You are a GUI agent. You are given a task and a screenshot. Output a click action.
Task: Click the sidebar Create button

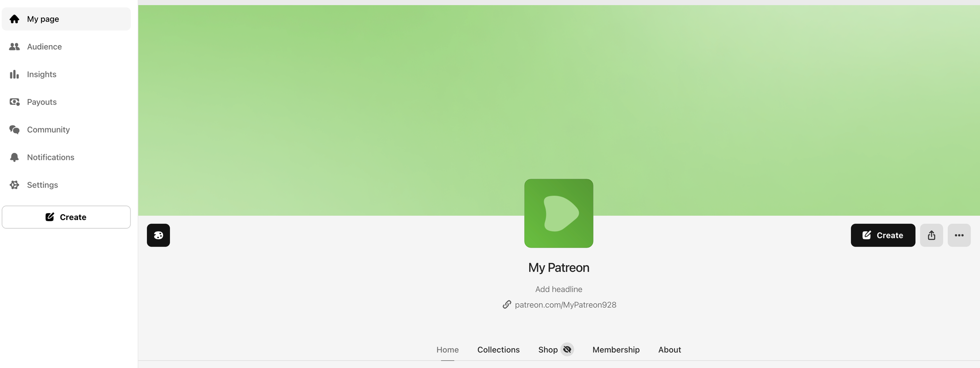66,217
